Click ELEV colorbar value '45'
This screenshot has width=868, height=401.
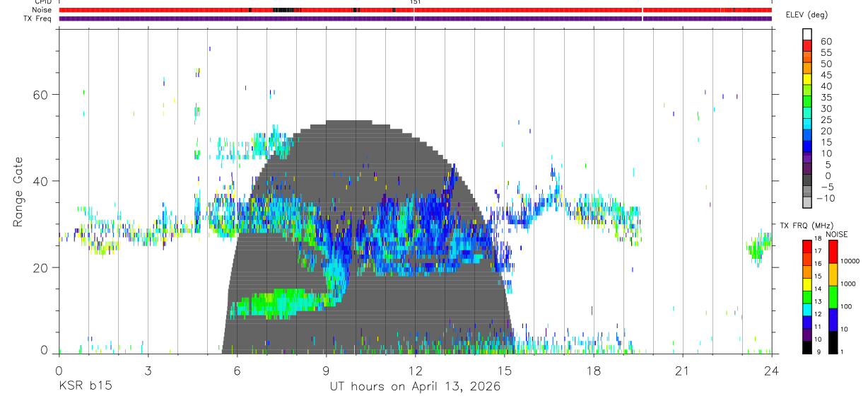click(826, 75)
